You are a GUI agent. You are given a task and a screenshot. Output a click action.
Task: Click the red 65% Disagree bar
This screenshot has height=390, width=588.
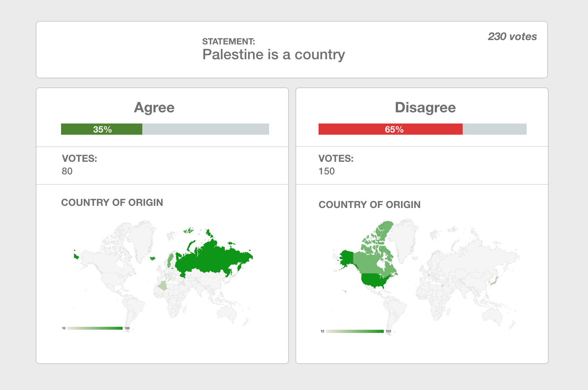(x=390, y=129)
